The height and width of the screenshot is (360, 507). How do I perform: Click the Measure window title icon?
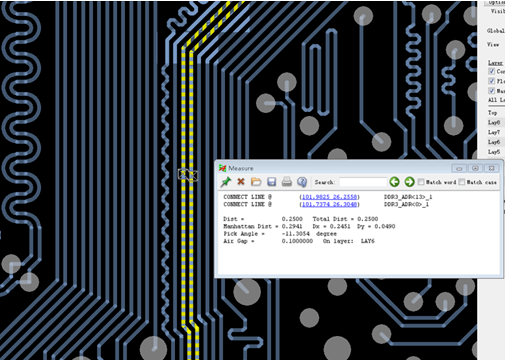(x=222, y=168)
